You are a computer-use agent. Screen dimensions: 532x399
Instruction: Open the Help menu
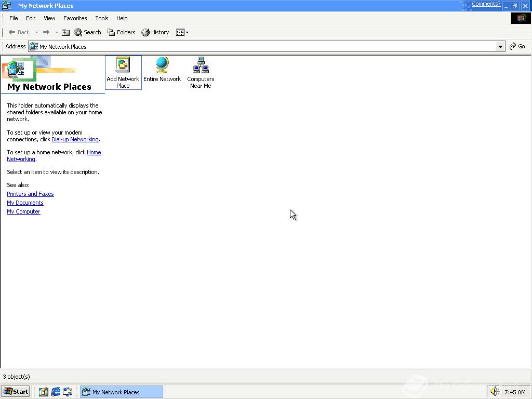point(122,18)
